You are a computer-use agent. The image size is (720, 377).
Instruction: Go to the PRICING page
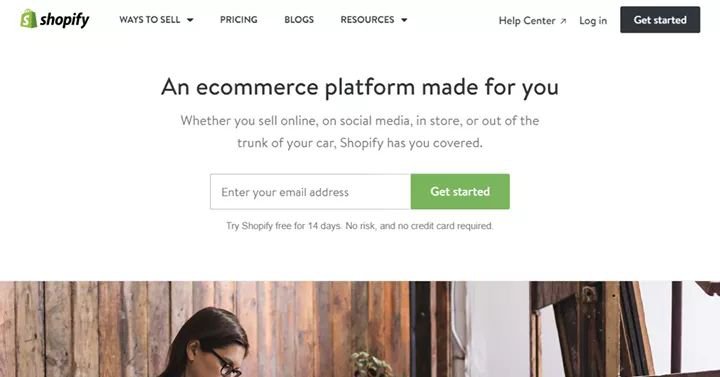point(239,20)
